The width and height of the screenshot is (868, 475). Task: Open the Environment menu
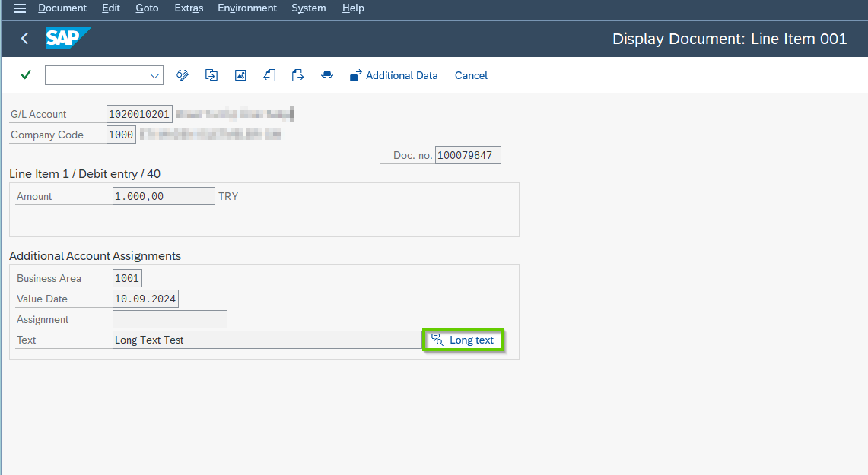pyautogui.click(x=247, y=8)
